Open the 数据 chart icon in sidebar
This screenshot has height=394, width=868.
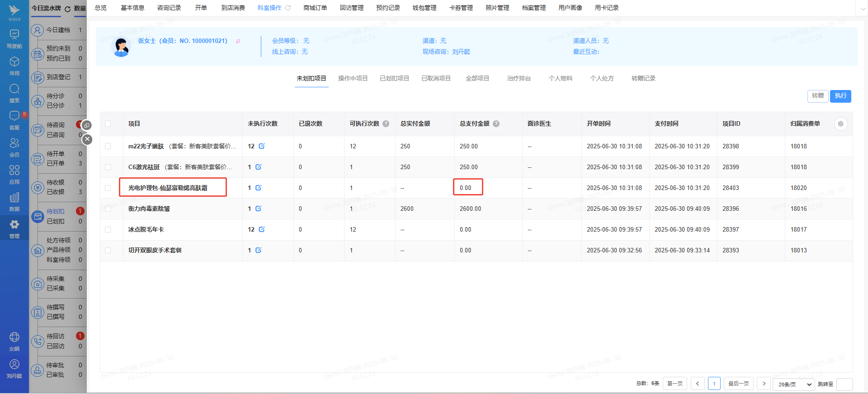click(14, 198)
